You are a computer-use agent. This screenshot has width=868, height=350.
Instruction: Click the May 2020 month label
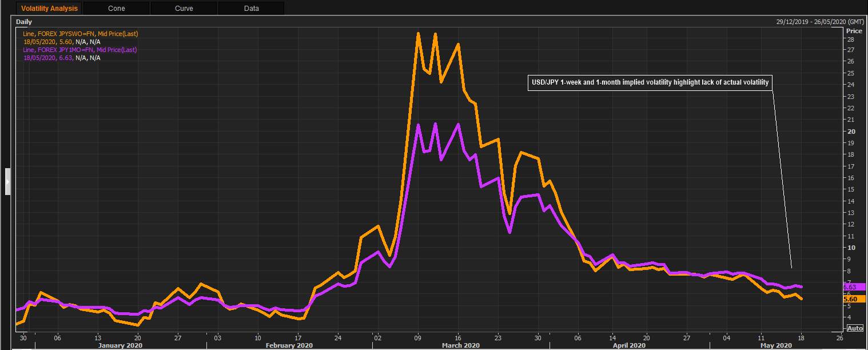coord(777,345)
